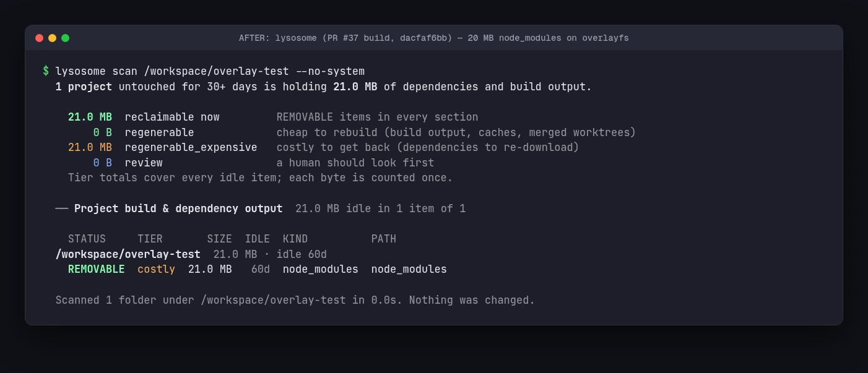The height and width of the screenshot is (373, 868).
Task: Click the bold '/workspace/overlay-test' project path
Action: (x=128, y=254)
